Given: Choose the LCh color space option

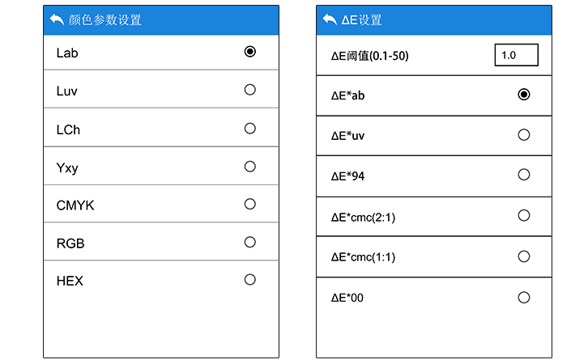Looking at the screenshot, I should 249,128.
